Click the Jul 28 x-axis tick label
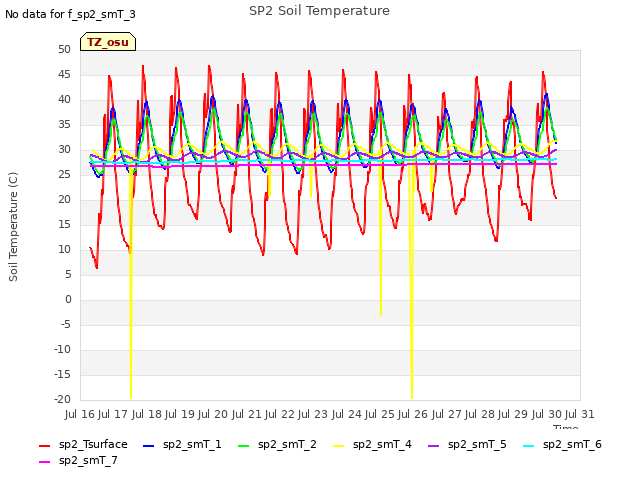640x480 pixels. pyautogui.click(x=480, y=414)
